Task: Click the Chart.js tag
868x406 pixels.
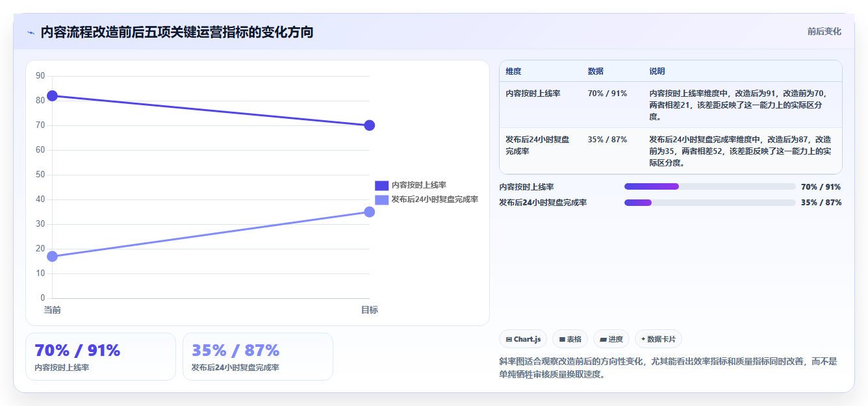Action: [523, 339]
